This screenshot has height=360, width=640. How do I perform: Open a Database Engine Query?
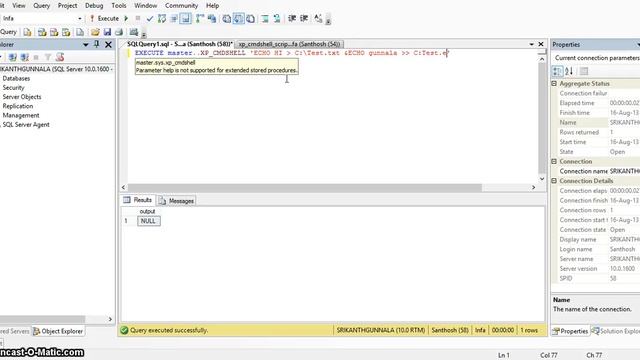pyautogui.click(x=27, y=32)
